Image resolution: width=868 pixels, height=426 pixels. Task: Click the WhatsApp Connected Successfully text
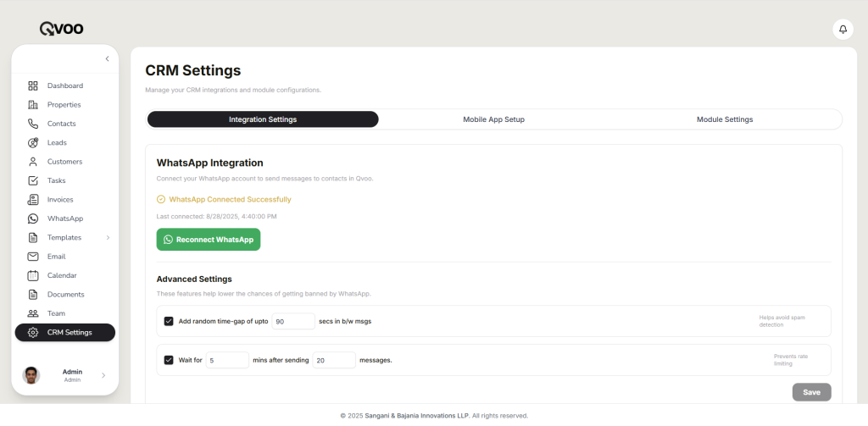click(230, 199)
